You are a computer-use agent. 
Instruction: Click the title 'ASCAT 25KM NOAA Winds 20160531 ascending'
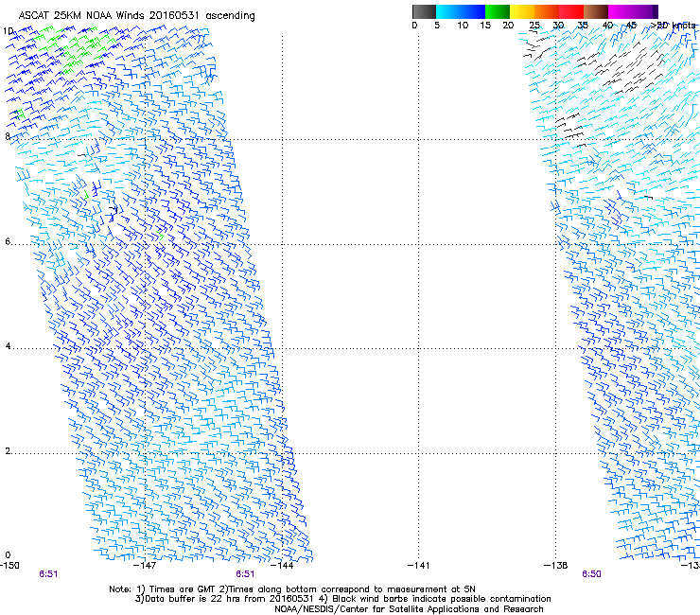[x=136, y=16]
